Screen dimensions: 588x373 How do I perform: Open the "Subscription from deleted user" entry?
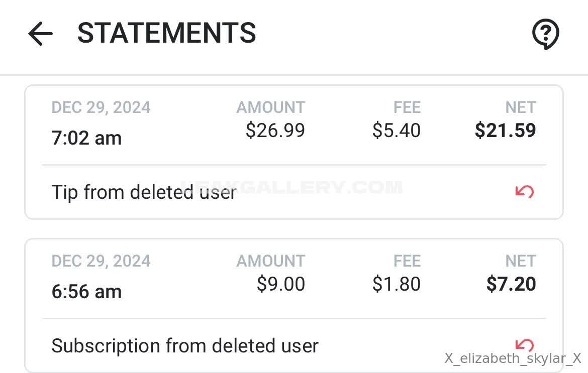(x=185, y=346)
